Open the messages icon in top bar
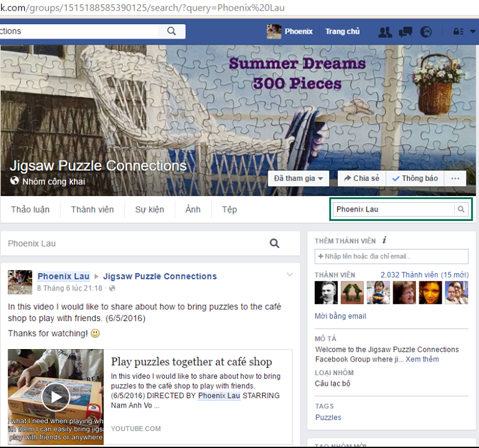The width and height of the screenshot is (479, 448). click(406, 32)
